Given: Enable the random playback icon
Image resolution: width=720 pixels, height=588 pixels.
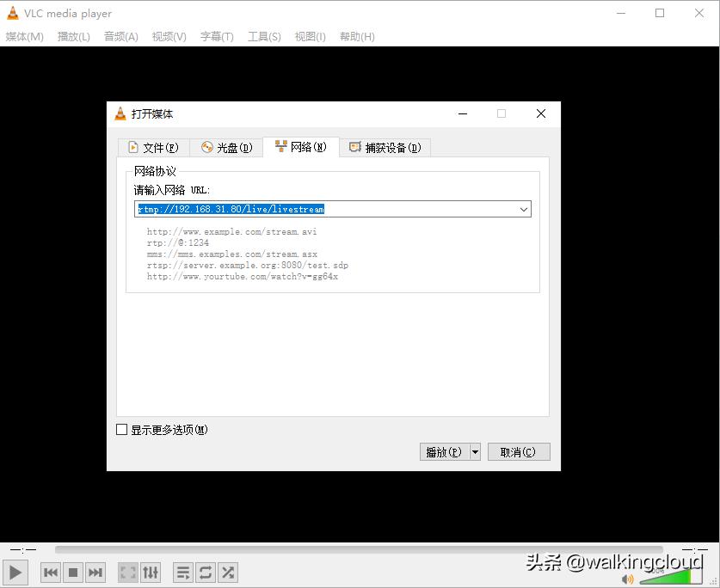Looking at the screenshot, I should [x=227, y=572].
